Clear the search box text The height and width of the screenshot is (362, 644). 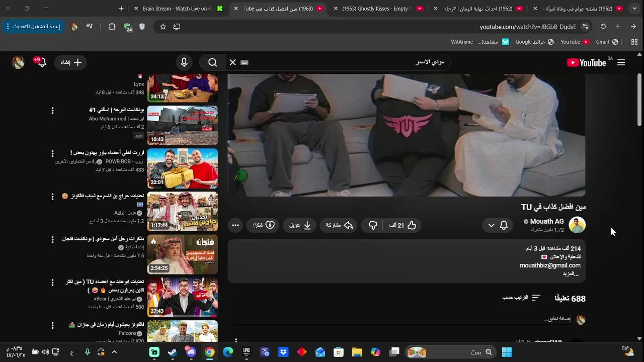point(232,62)
